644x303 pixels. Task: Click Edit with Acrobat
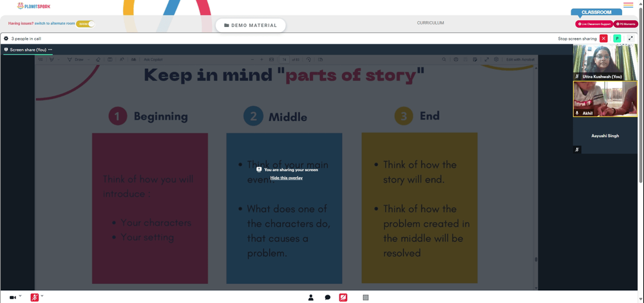pyautogui.click(x=520, y=59)
